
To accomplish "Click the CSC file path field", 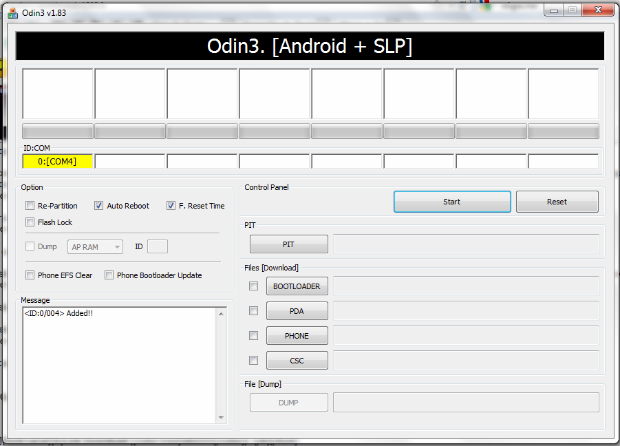I will pyautogui.click(x=466, y=361).
